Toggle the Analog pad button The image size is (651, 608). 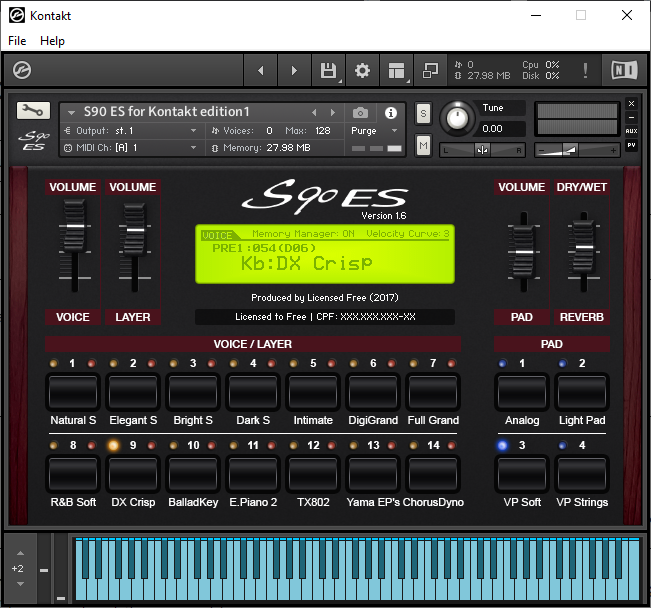[x=522, y=392]
